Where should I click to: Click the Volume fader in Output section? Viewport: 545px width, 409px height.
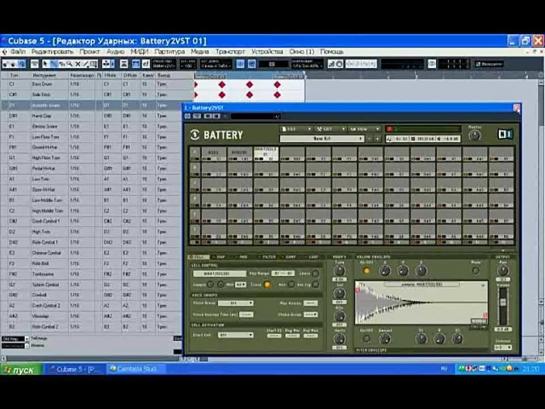[x=503, y=303]
